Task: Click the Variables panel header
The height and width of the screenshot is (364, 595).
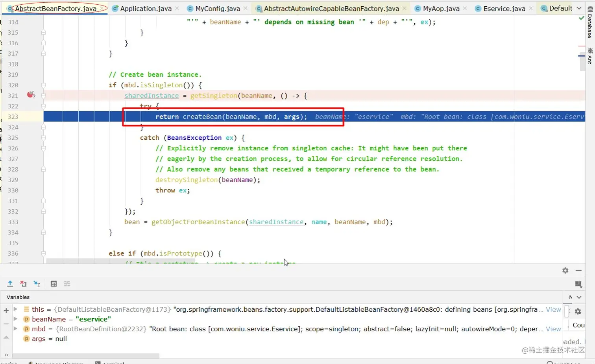Action: (x=18, y=297)
